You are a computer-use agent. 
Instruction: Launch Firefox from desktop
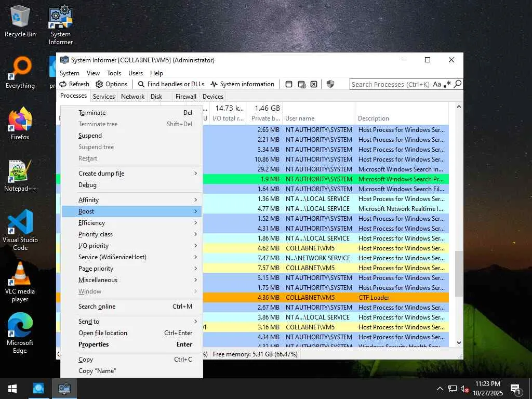tap(20, 124)
